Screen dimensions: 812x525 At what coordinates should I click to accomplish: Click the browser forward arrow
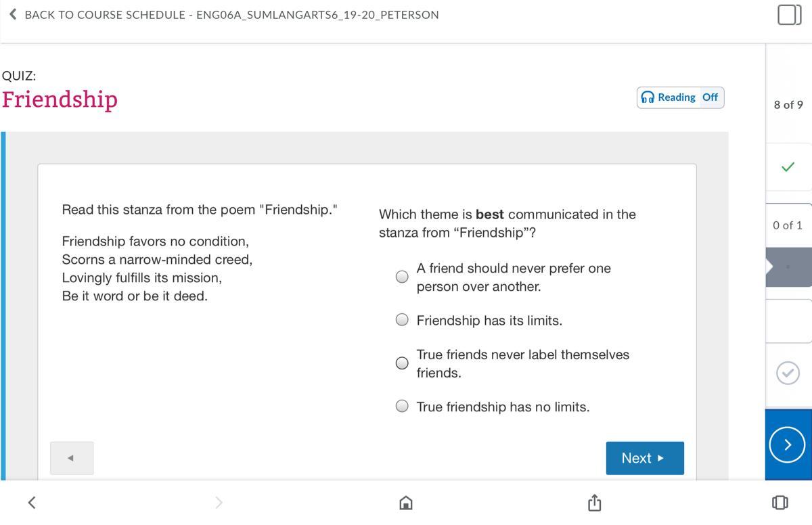[x=218, y=502]
